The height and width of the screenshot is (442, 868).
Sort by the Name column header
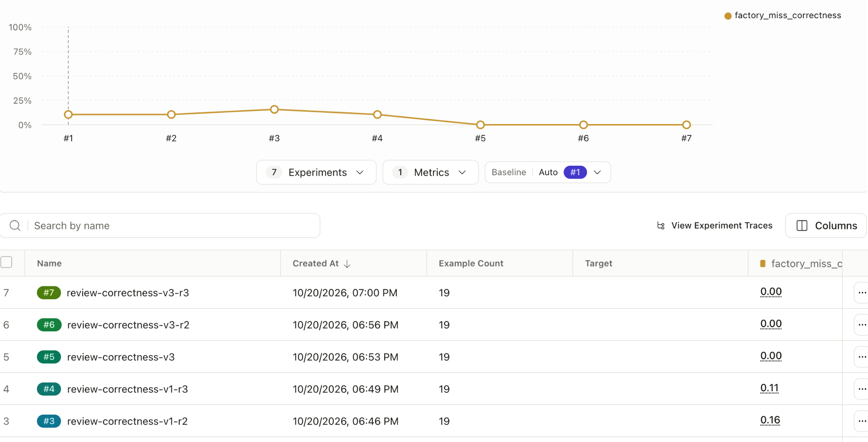[49, 263]
